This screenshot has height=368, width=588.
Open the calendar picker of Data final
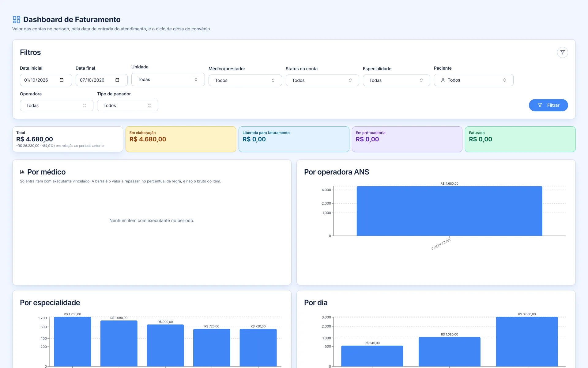click(x=117, y=80)
